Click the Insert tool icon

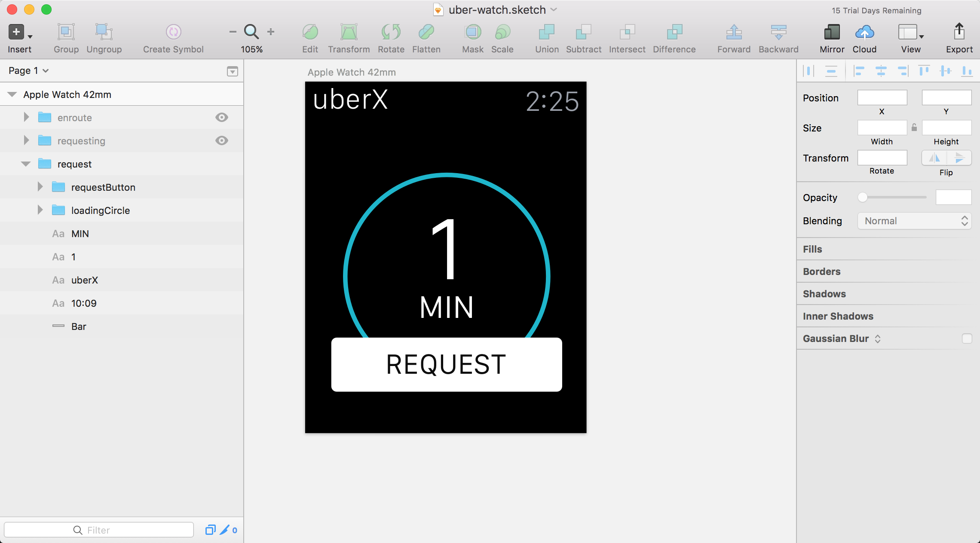(x=16, y=32)
